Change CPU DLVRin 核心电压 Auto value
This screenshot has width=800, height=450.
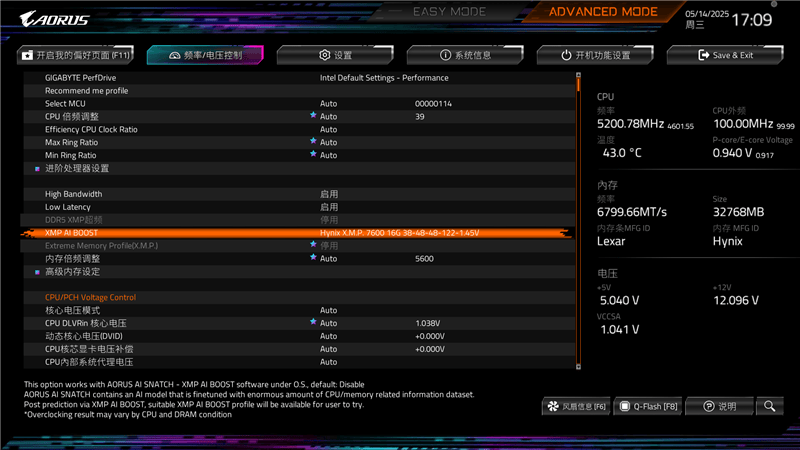[329, 323]
